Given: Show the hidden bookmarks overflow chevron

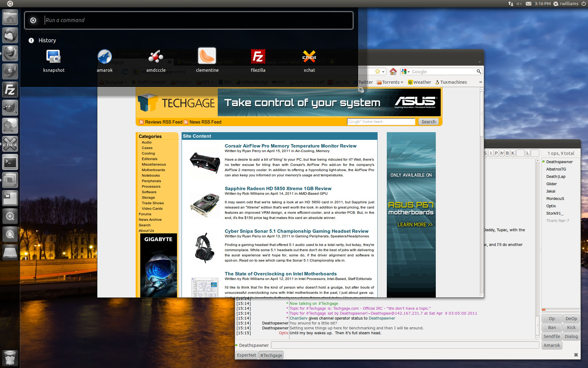Looking at the screenshot, I should (481, 82).
